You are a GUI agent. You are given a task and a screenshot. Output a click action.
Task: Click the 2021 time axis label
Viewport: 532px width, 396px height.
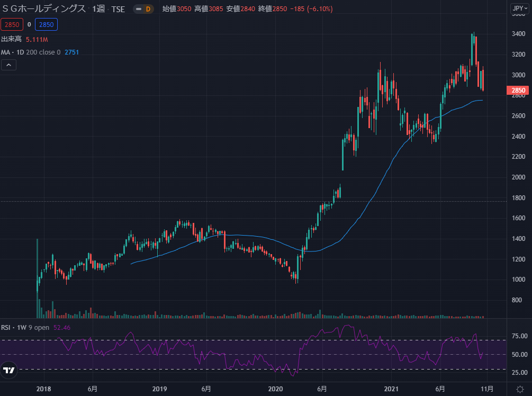(391, 389)
